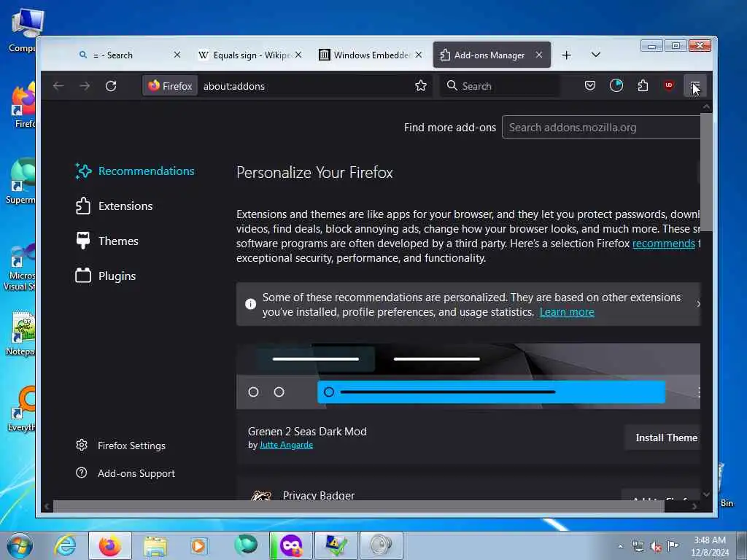Open Windows Explorer from the taskbar
The image size is (747, 560).
[x=155, y=545]
